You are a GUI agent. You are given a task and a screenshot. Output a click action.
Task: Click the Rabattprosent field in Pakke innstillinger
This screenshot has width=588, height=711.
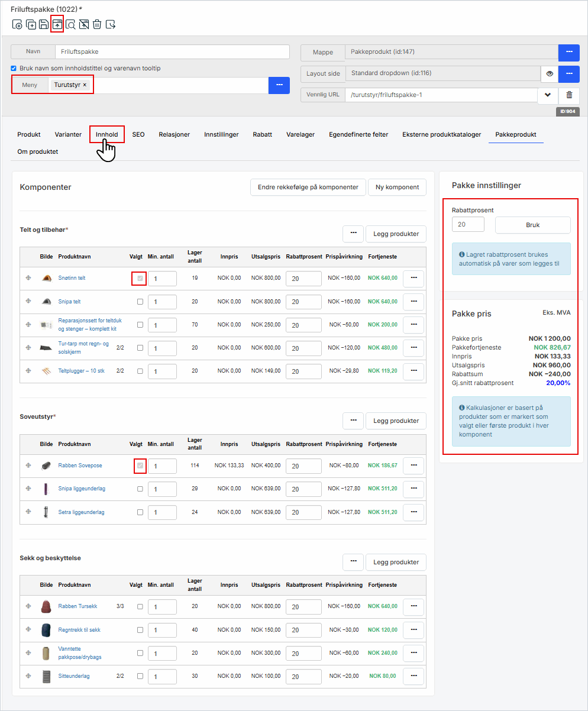[x=468, y=225]
